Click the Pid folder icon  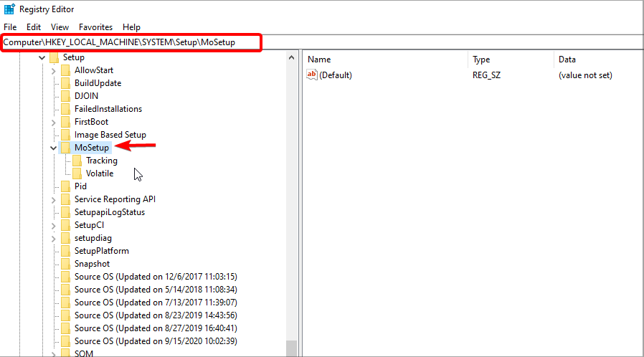(65, 186)
